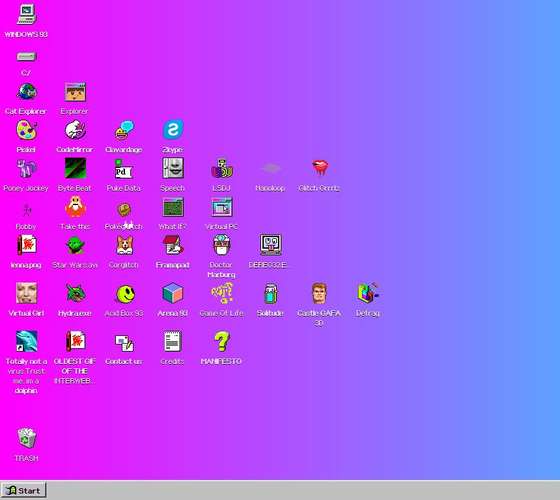Open the What If? icon
This screenshot has height=500, width=560.
coord(173,207)
